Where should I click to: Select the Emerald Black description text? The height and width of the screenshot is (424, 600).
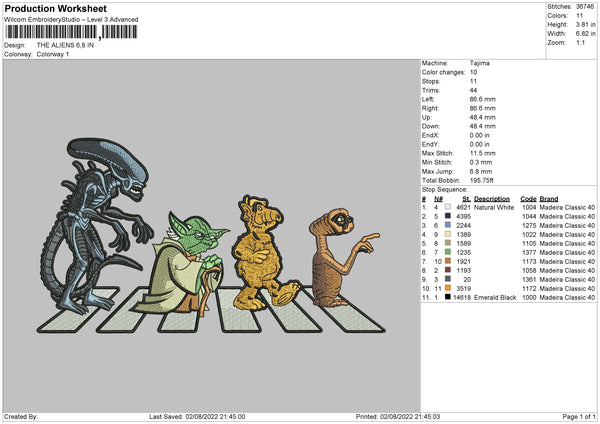tap(495, 297)
